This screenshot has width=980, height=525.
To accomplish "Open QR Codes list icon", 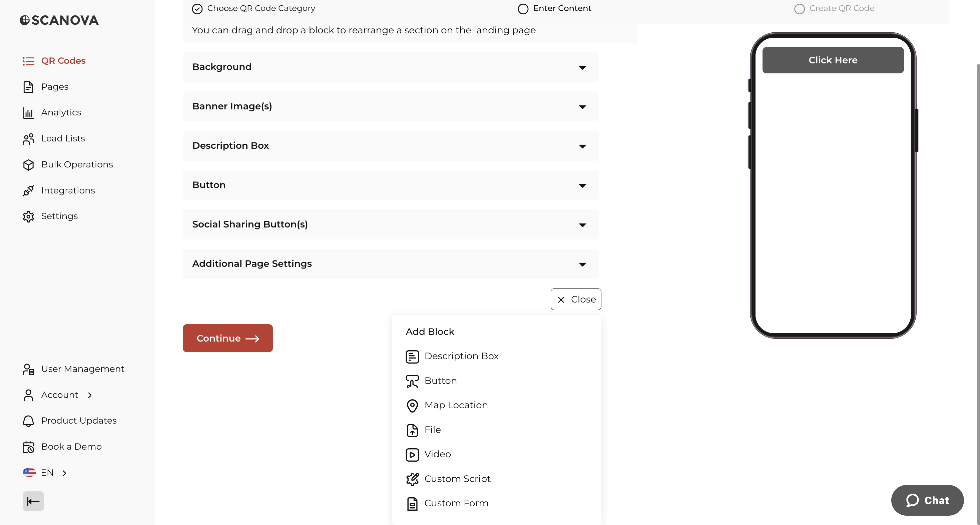I will coord(28,61).
